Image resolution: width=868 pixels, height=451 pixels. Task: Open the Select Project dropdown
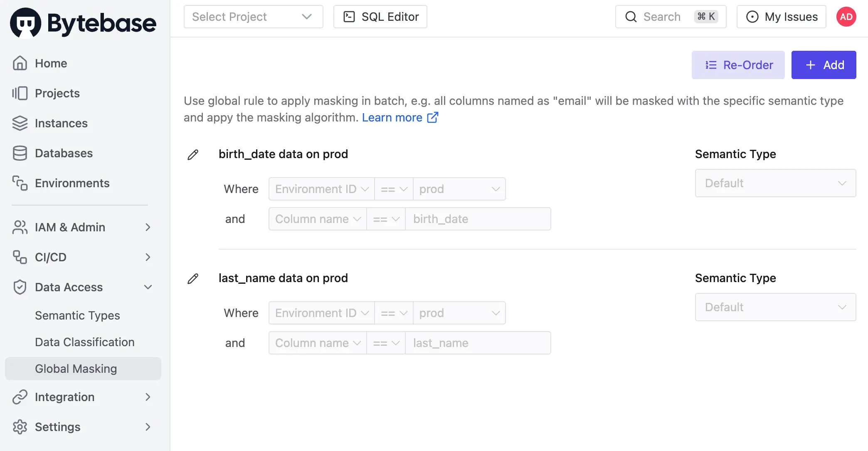pyautogui.click(x=253, y=17)
